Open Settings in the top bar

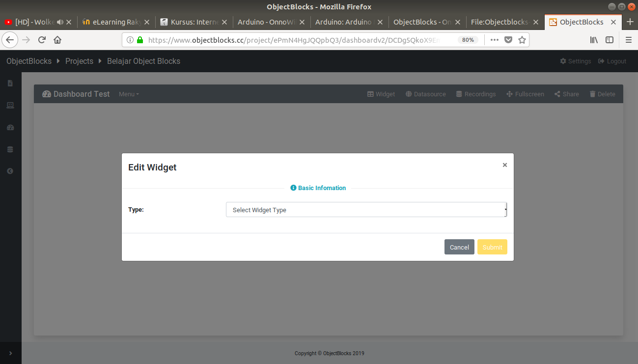(x=576, y=61)
